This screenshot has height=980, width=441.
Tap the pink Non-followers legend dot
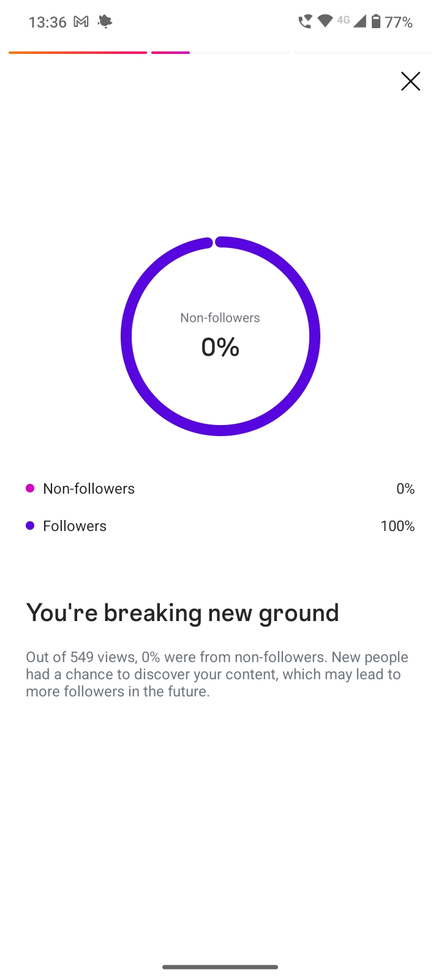tap(30, 488)
